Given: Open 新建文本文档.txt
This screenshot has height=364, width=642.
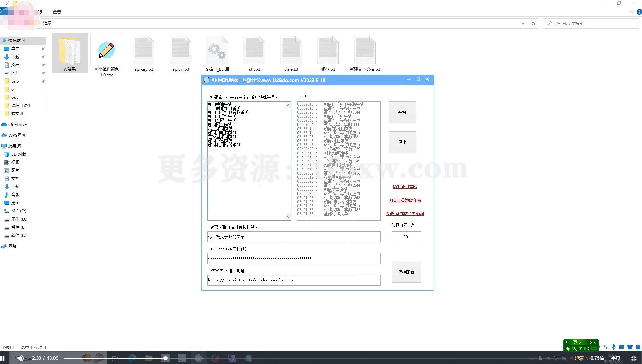Looking at the screenshot, I should tap(365, 51).
